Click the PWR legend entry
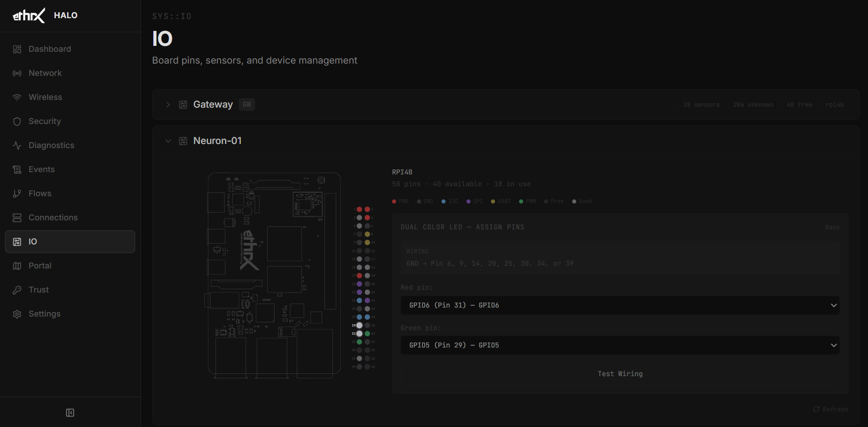Image resolution: width=868 pixels, height=427 pixels. coord(400,201)
